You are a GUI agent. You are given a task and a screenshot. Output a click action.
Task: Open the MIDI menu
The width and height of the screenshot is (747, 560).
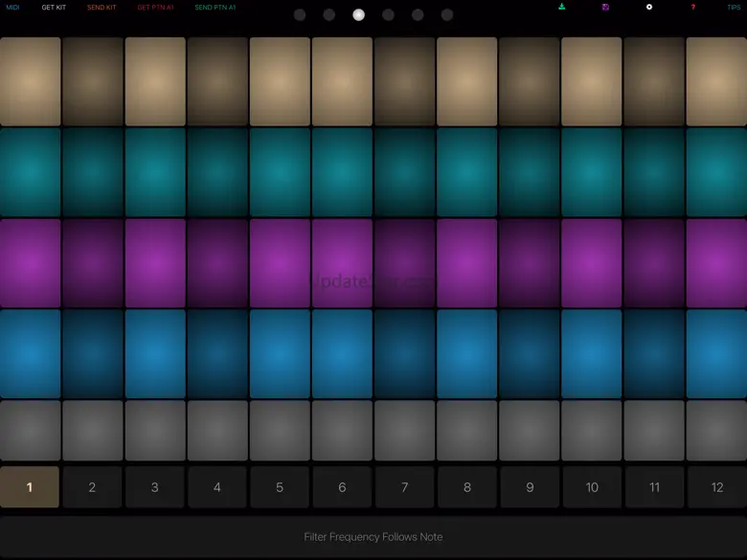click(12, 8)
